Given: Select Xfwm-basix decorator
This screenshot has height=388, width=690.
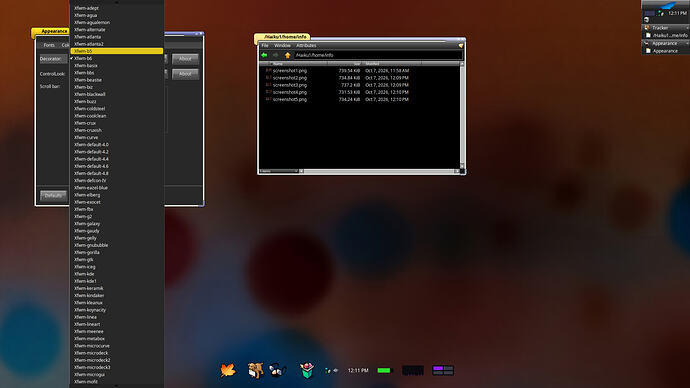Looking at the screenshot, I should pyautogui.click(x=117, y=66).
